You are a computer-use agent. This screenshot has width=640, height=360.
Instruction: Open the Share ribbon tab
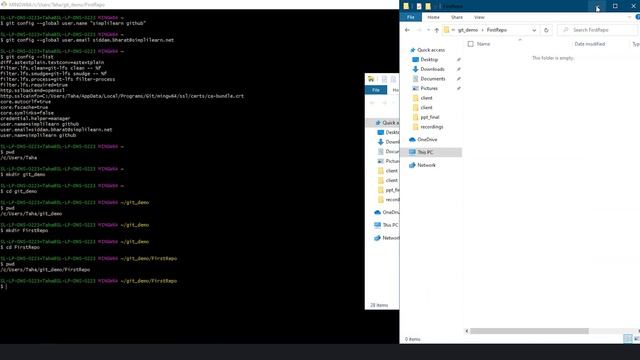pos(457,17)
